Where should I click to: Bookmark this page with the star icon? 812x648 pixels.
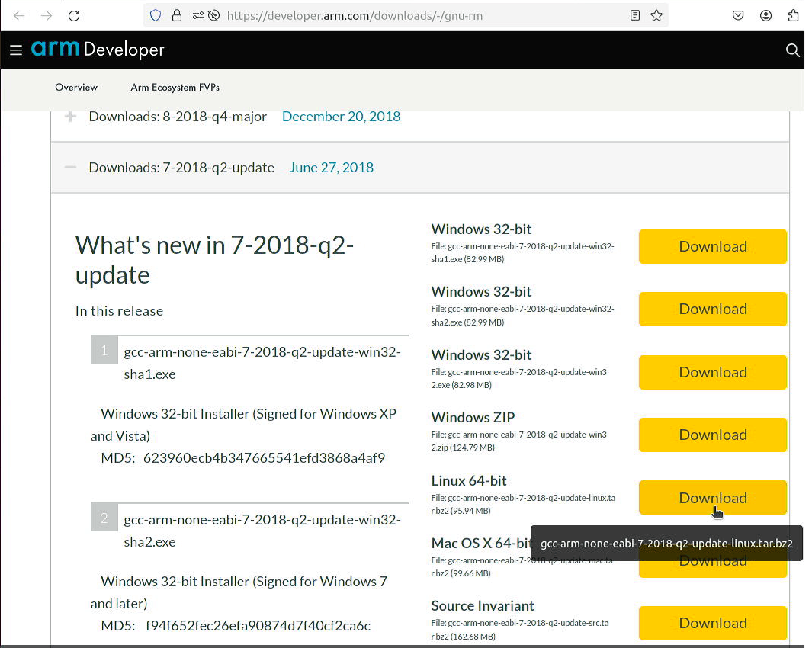click(656, 15)
